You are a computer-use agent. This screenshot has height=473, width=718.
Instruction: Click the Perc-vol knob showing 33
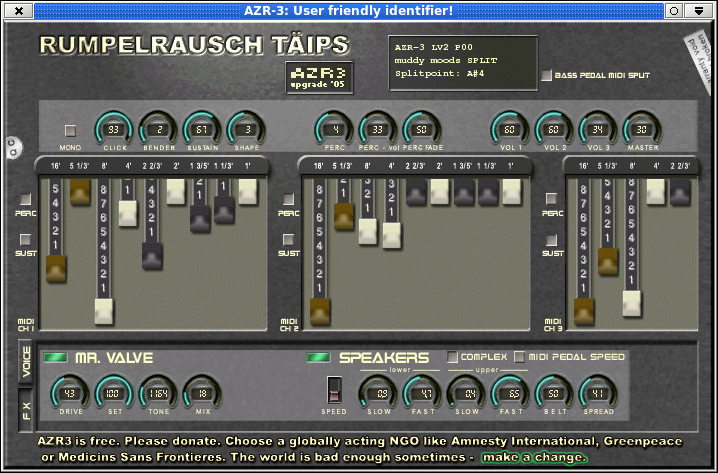[x=378, y=129]
